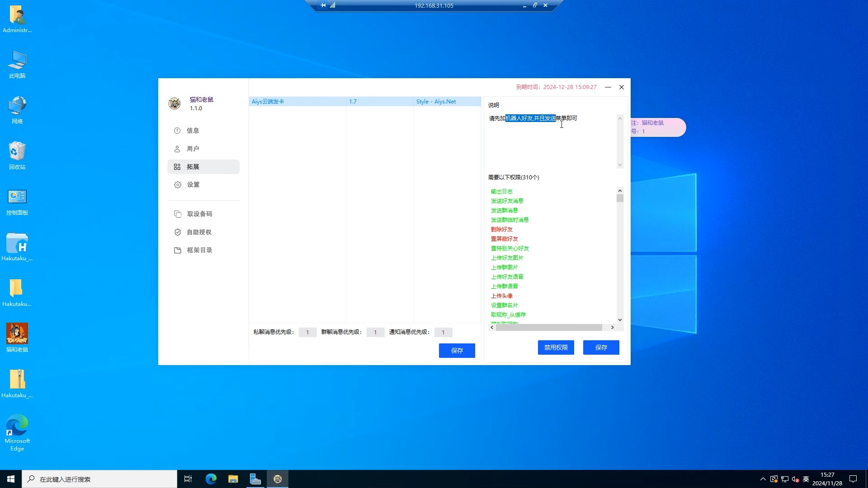Viewport: 868px width, 488px height.
Task: Open 猫和老鼠 desktop shortcut icon
Action: tap(17, 334)
